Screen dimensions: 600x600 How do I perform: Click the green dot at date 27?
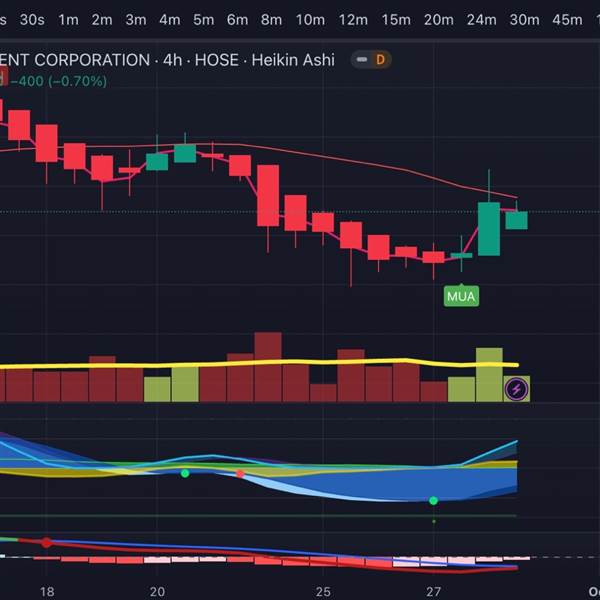pos(433,501)
